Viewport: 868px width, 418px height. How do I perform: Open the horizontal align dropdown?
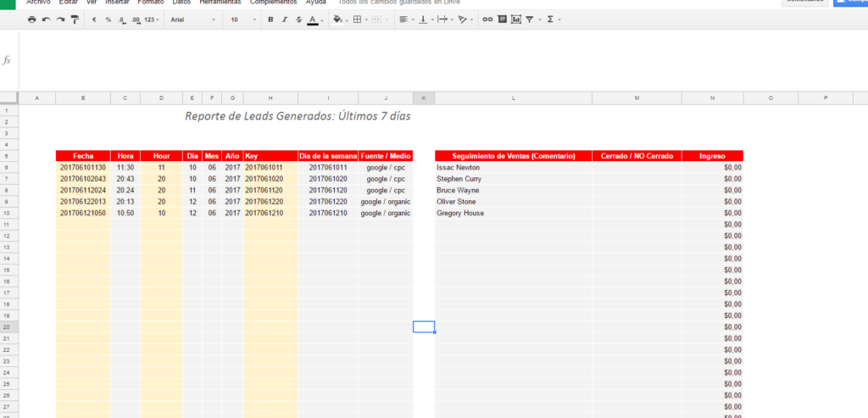click(x=406, y=20)
